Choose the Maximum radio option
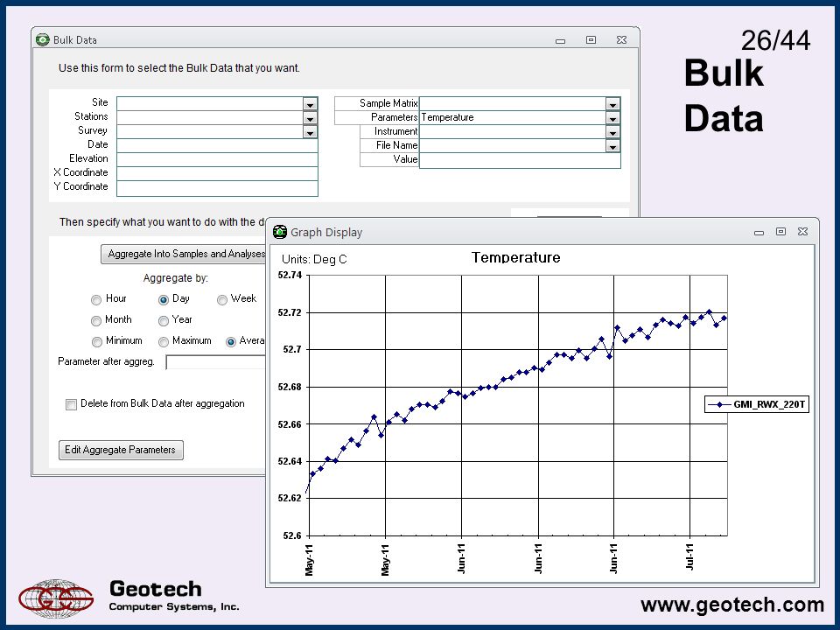Screen dimensions: 840x630 (164, 342)
